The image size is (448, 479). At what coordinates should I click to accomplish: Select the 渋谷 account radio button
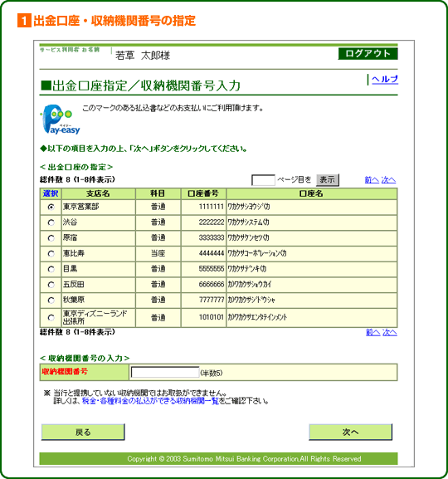51,222
